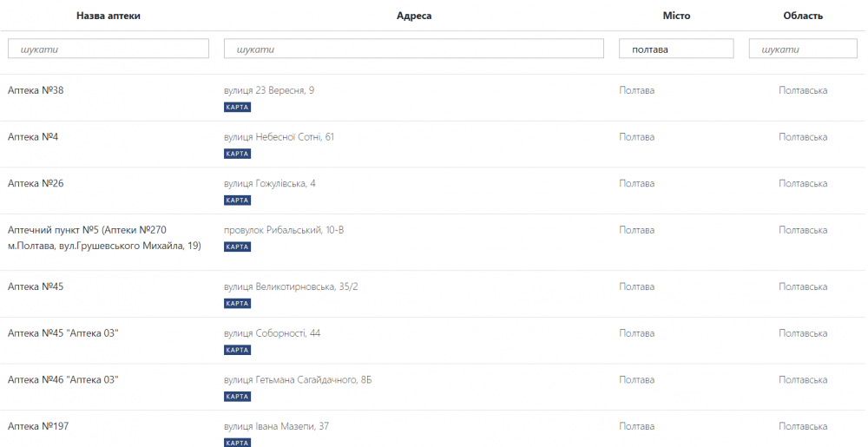Click the address search input
868x447 pixels.
[413, 49]
